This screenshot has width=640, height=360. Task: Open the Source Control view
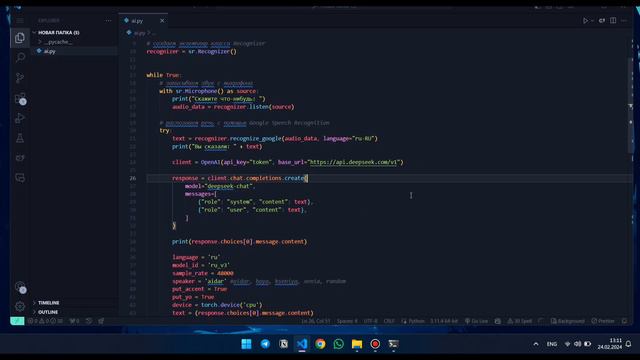[20, 77]
